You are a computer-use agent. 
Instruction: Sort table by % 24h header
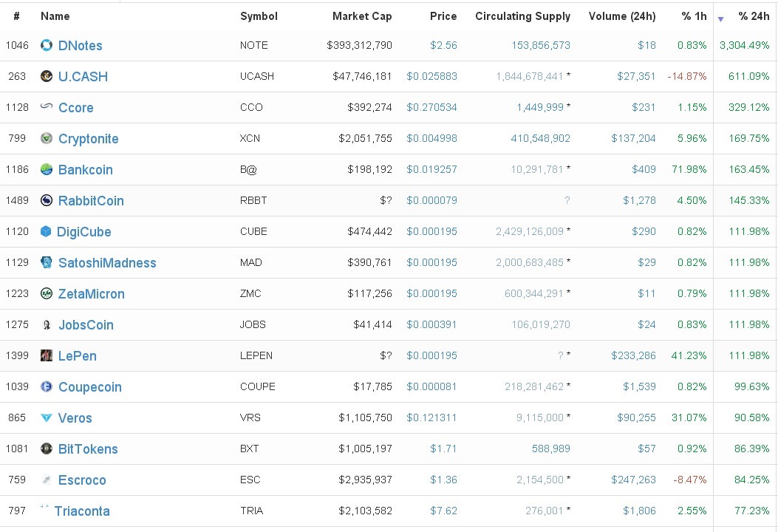tap(754, 16)
